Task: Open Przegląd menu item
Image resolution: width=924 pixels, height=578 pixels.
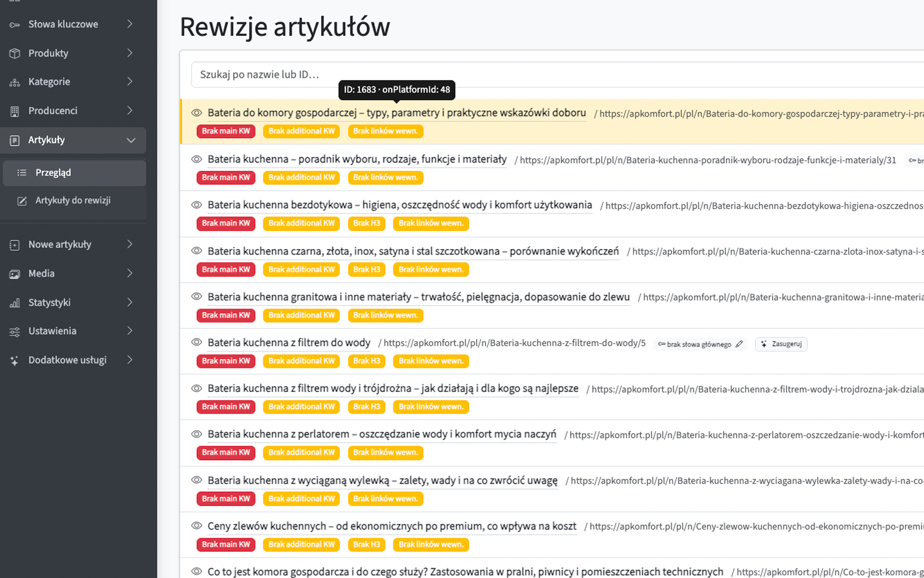Action: pyautogui.click(x=74, y=173)
